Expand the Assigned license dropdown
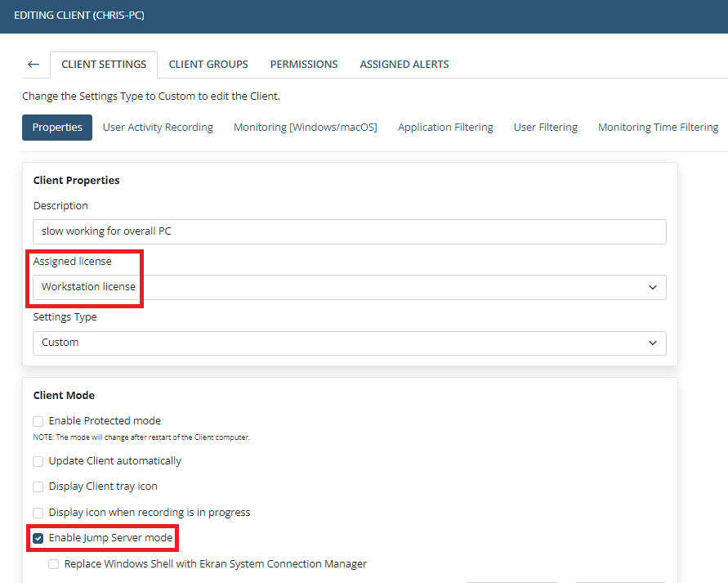The width and height of the screenshot is (728, 583). point(350,287)
